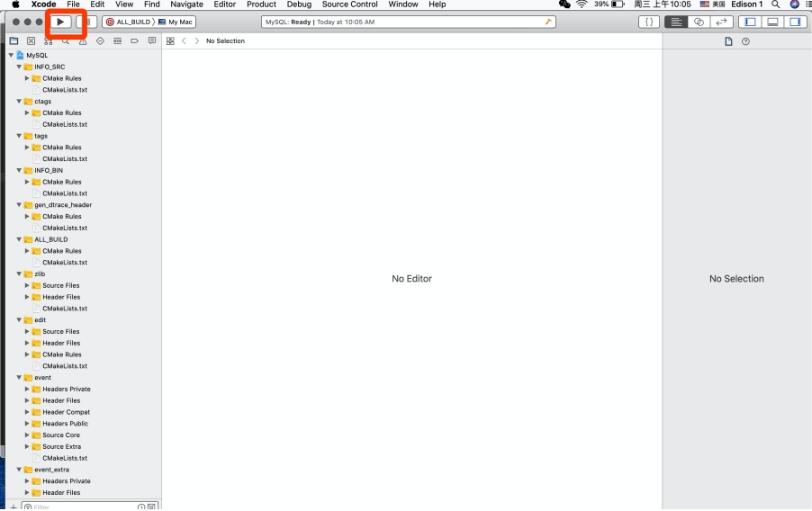Screen dimensions: 812x511
Task: Collapse the MySQL project root
Action: 11,55
